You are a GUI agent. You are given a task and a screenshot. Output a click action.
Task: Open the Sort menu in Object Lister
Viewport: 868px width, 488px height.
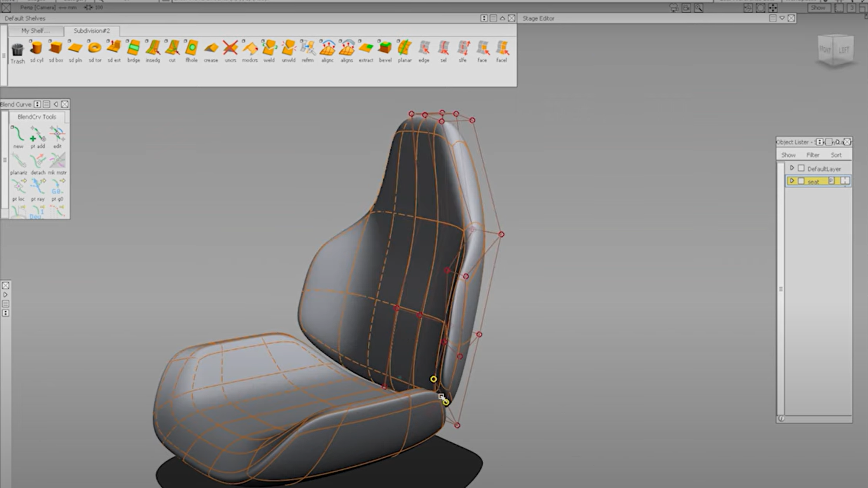click(836, 155)
